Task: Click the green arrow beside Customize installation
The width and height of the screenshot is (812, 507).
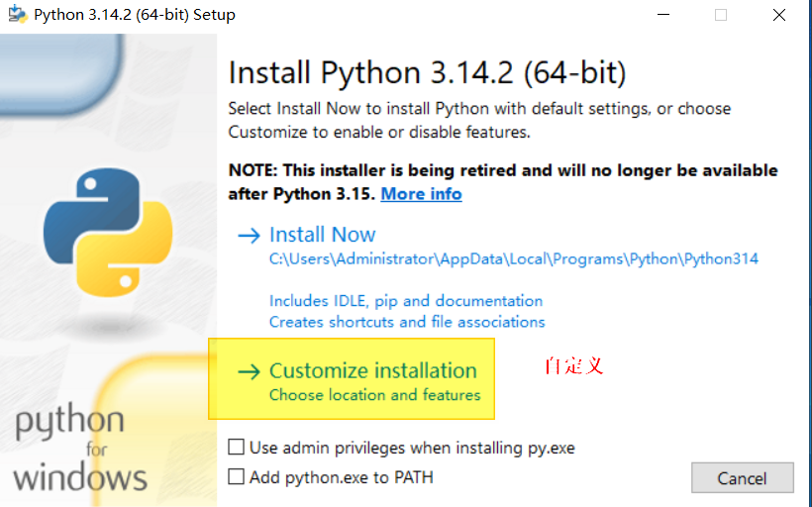Action: pos(249,371)
